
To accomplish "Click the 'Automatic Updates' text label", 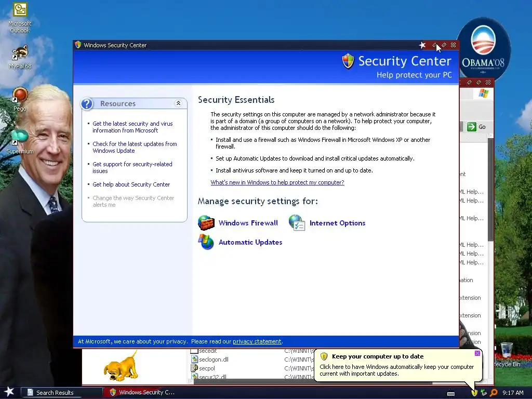I will click(x=250, y=242).
